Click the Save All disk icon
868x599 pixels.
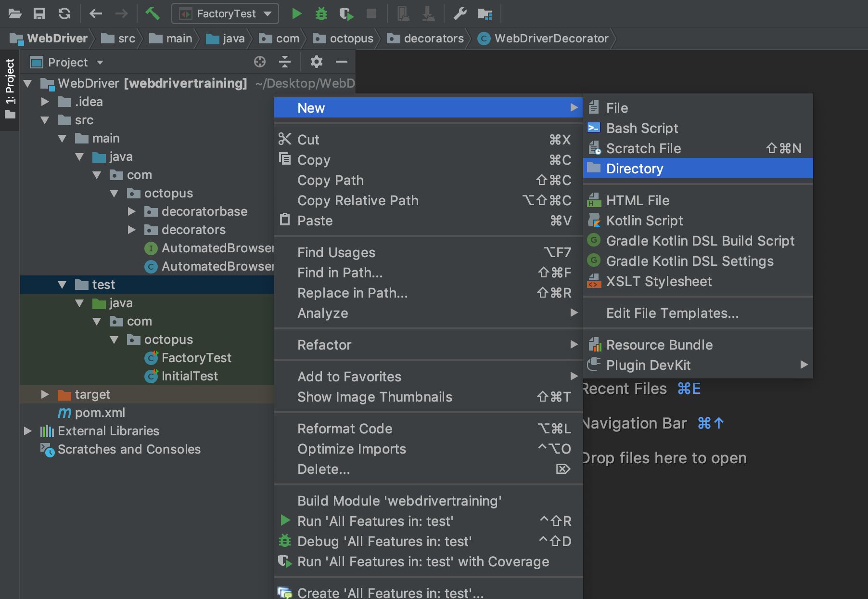point(39,13)
